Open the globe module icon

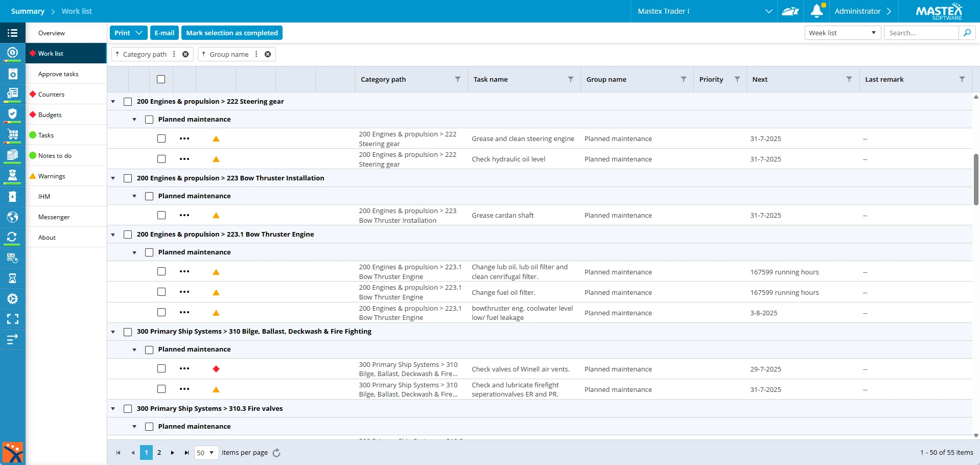(13, 217)
